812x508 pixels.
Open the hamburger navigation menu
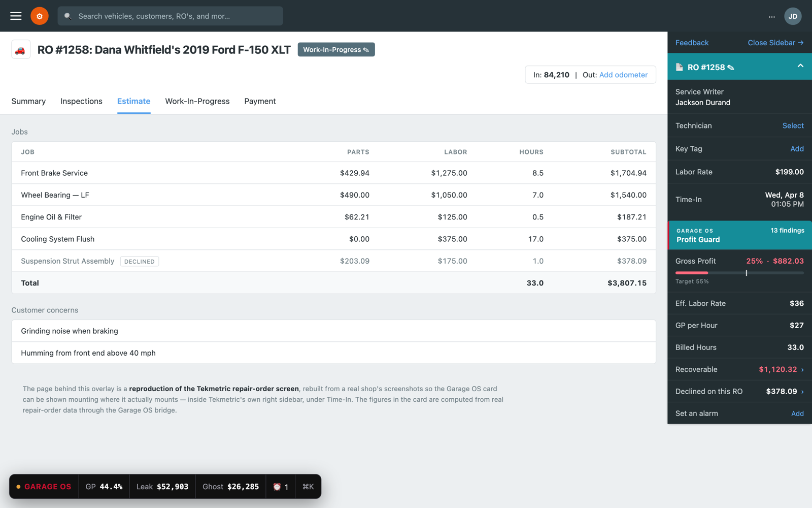tap(16, 16)
